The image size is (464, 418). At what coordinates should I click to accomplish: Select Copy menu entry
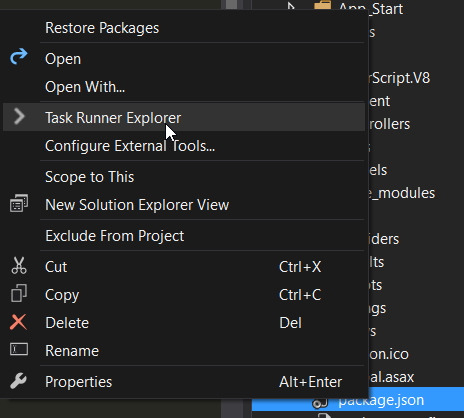183,295
